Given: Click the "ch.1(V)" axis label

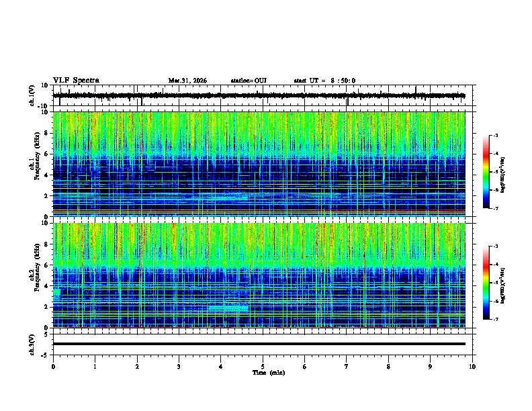Looking at the screenshot, I should (32, 95).
